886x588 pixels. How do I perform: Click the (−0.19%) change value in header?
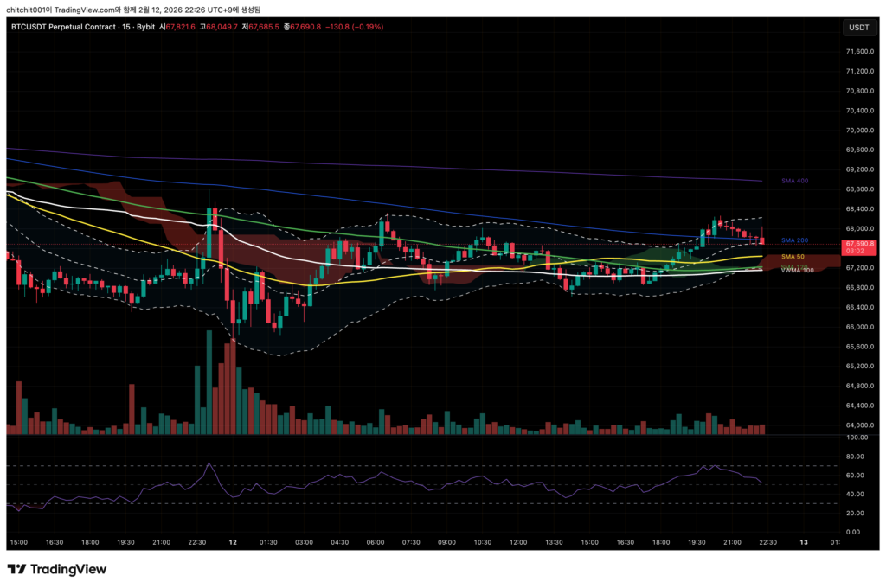(364, 28)
